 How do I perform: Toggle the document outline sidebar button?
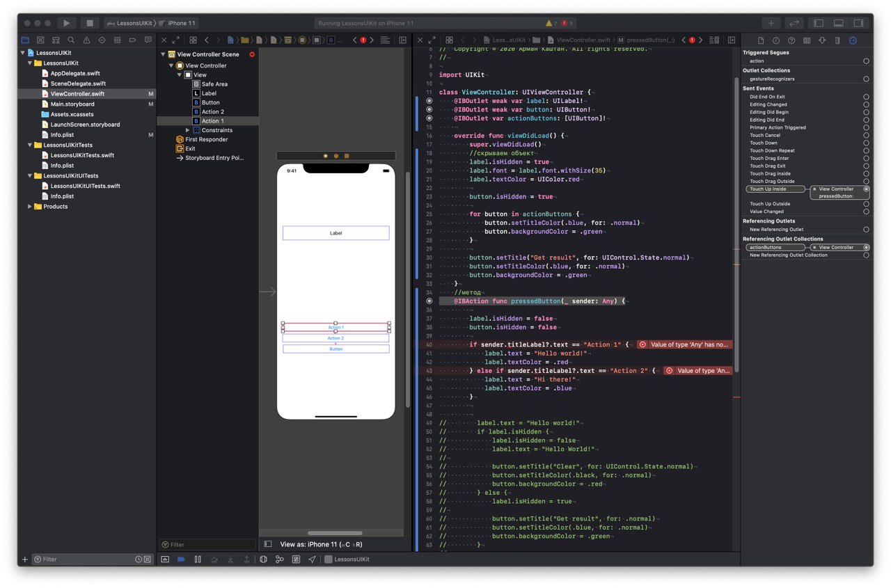[267, 544]
